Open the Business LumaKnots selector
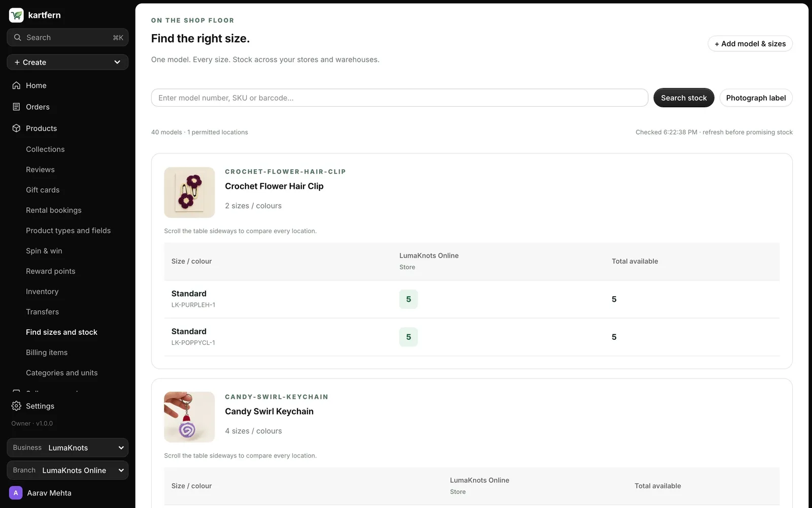Viewport: 812px width, 508px height. point(67,448)
